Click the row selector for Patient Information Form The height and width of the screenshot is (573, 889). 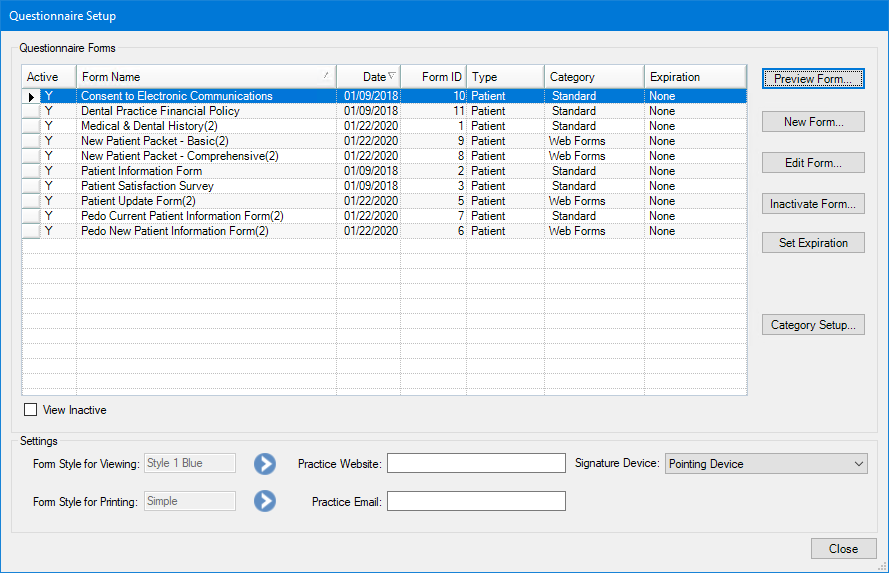(31, 171)
